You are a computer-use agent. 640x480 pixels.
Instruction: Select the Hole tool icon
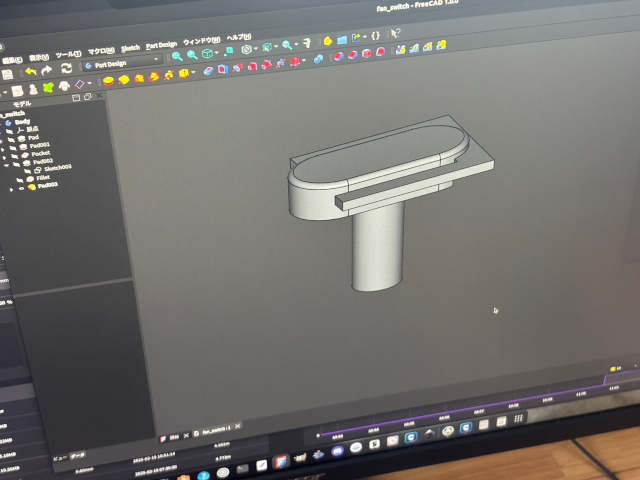pos(222,69)
